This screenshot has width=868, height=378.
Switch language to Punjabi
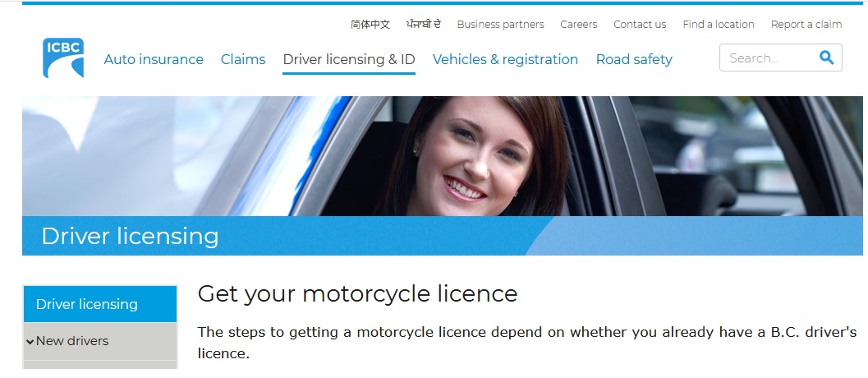424,25
